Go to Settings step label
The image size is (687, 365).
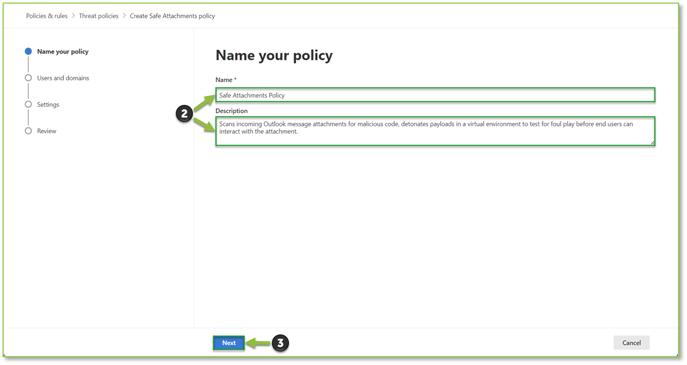pos(48,104)
